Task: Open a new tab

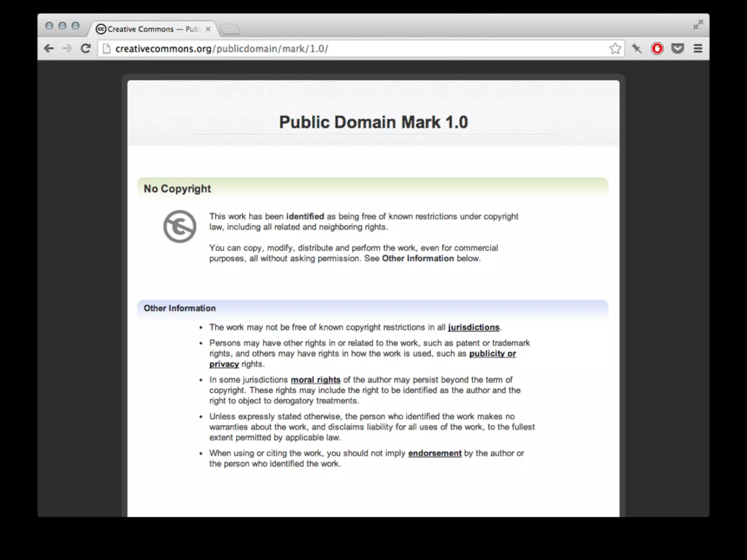Action: pyautogui.click(x=230, y=29)
